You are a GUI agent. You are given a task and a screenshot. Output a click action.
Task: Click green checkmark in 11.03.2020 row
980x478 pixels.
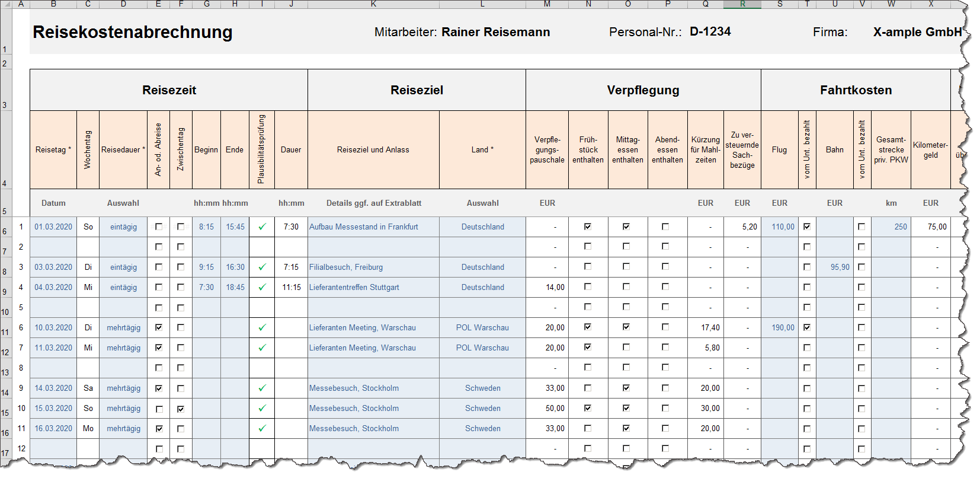[262, 348]
